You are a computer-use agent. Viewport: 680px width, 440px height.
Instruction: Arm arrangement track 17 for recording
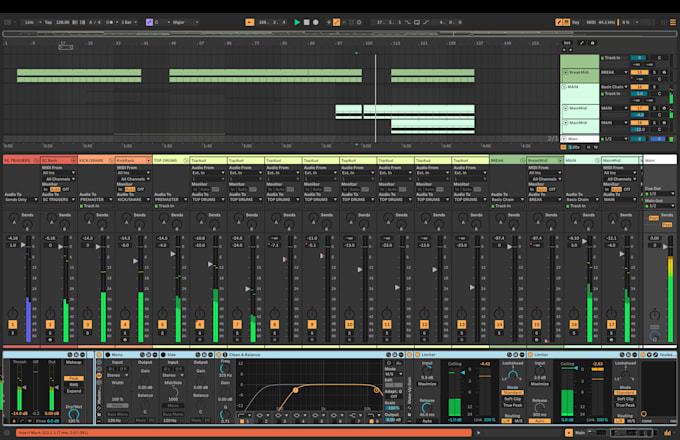664,108
